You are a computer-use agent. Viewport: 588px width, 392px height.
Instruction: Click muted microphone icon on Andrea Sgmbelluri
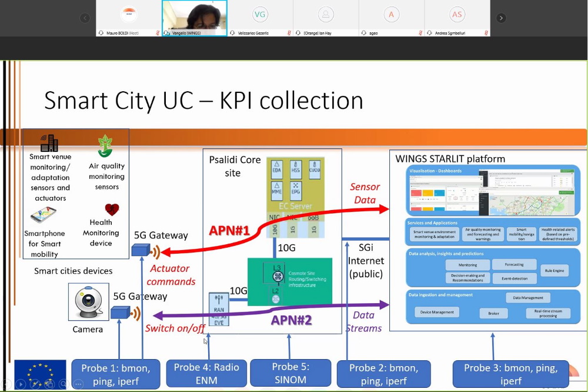486,33
